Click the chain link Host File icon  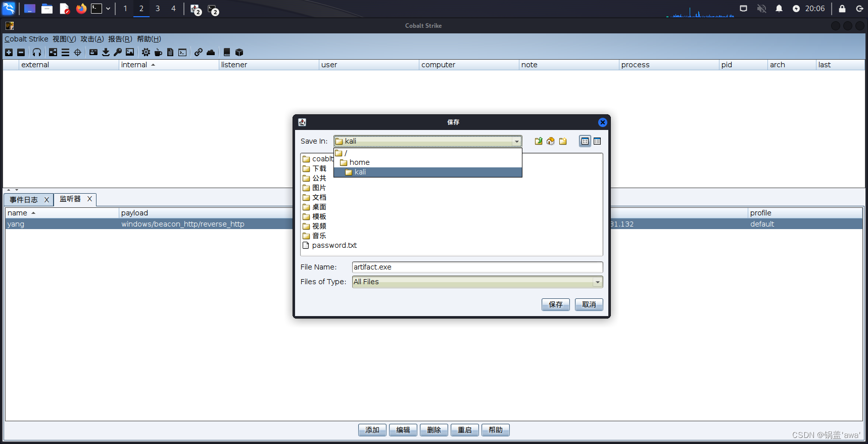click(199, 52)
